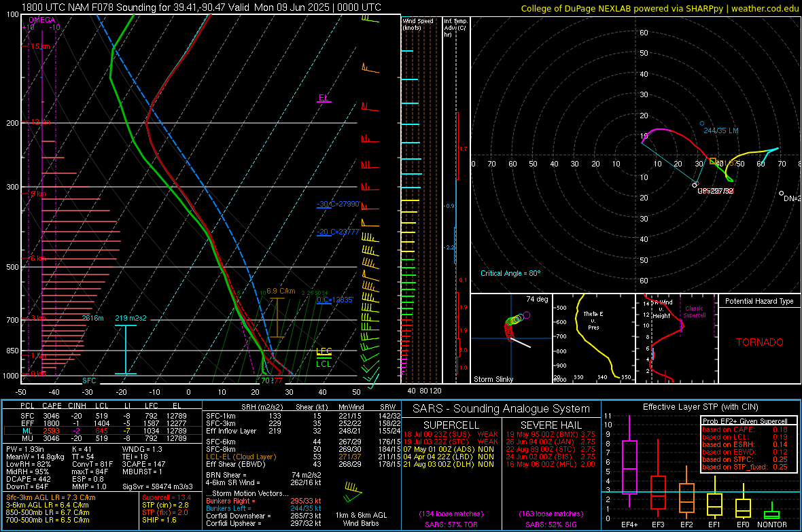Select the EFF parcel row
Screen dimensions: 802x532
pos(103,423)
